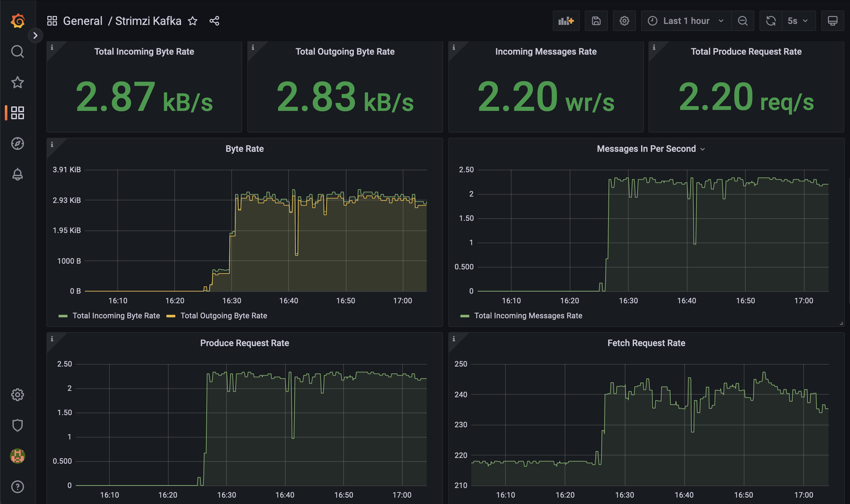
Task: Click Total Incoming Messages Rate legend color swatch
Action: [465, 316]
